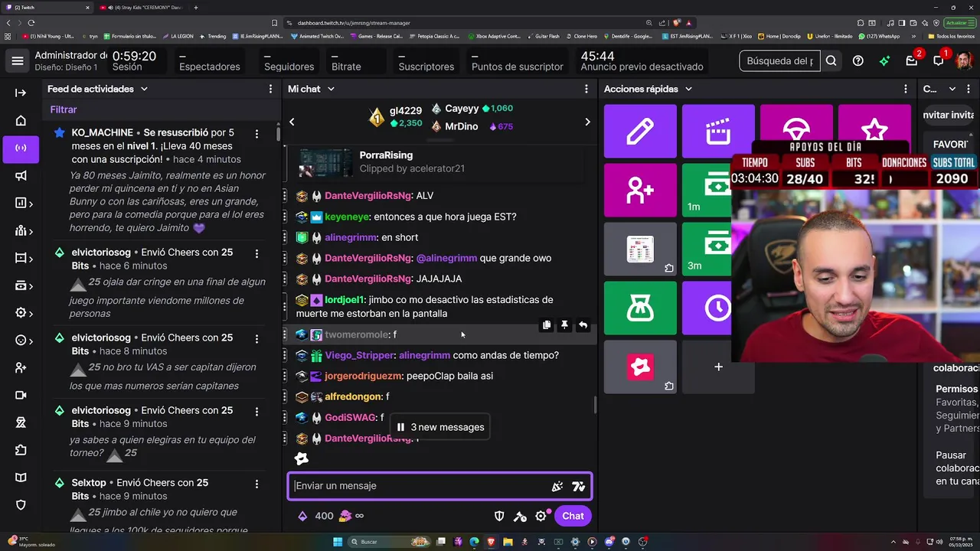Expand the viewer rewards sidebar section

tap(24, 341)
